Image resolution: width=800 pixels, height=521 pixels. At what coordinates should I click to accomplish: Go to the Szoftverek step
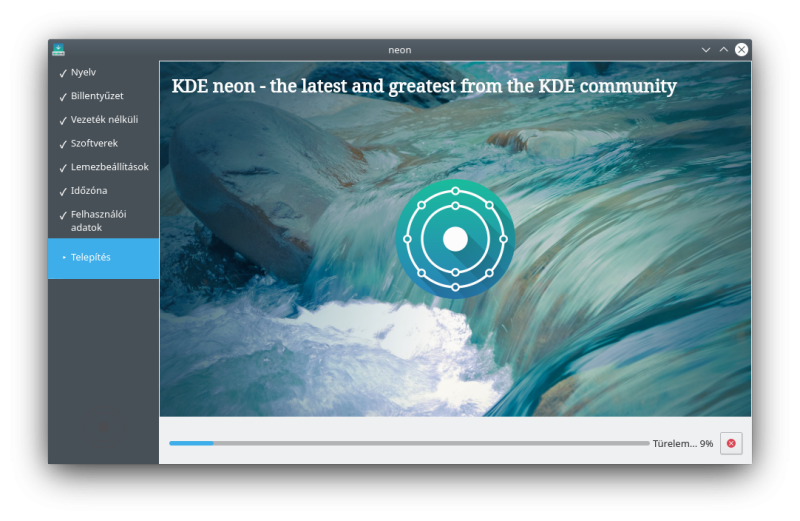(x=94, y=143)
